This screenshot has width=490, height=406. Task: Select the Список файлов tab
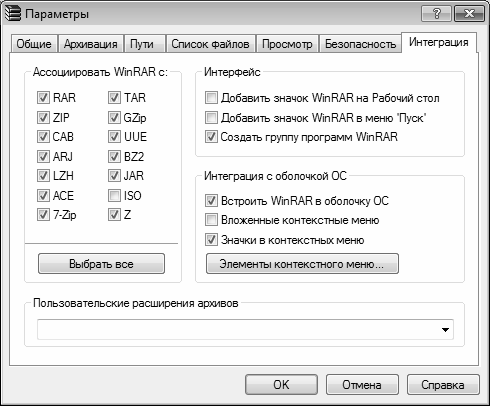click(210, 44)
